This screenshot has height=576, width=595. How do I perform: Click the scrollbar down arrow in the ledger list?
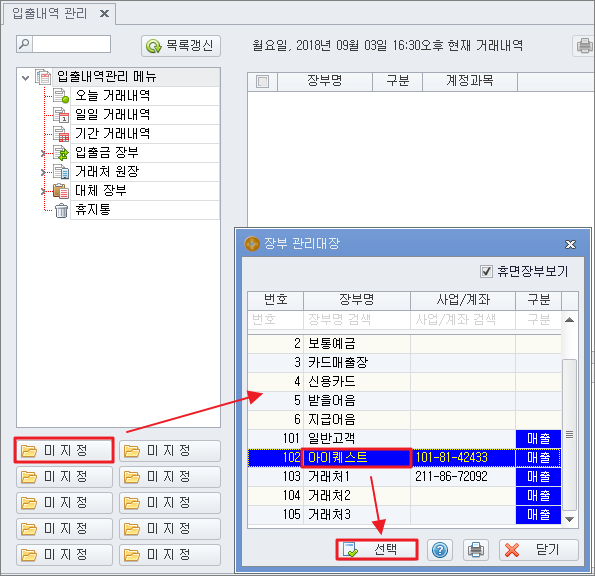click(569, 519)
